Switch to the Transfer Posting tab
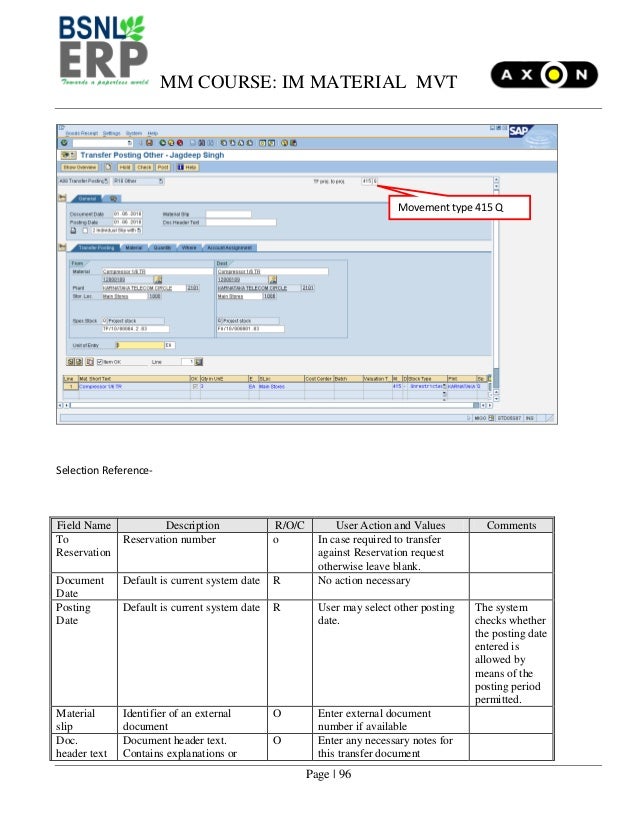Viewport: 638px width, 826px height. point(96,248)
